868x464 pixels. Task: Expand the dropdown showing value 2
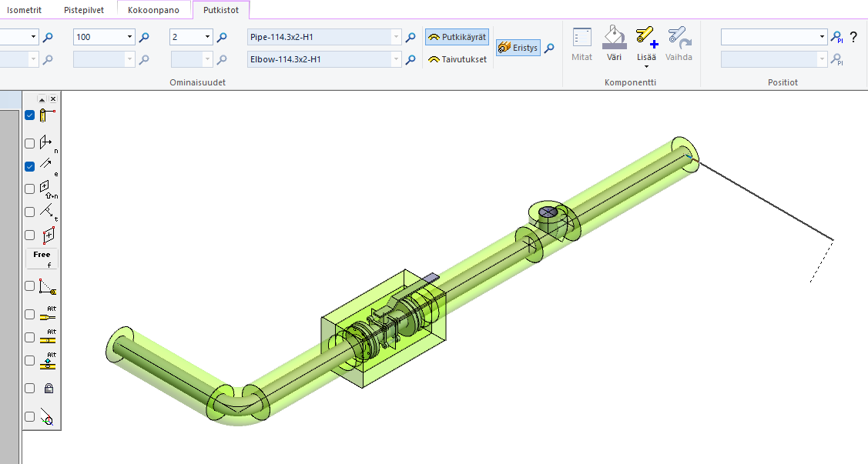point(207,37)
